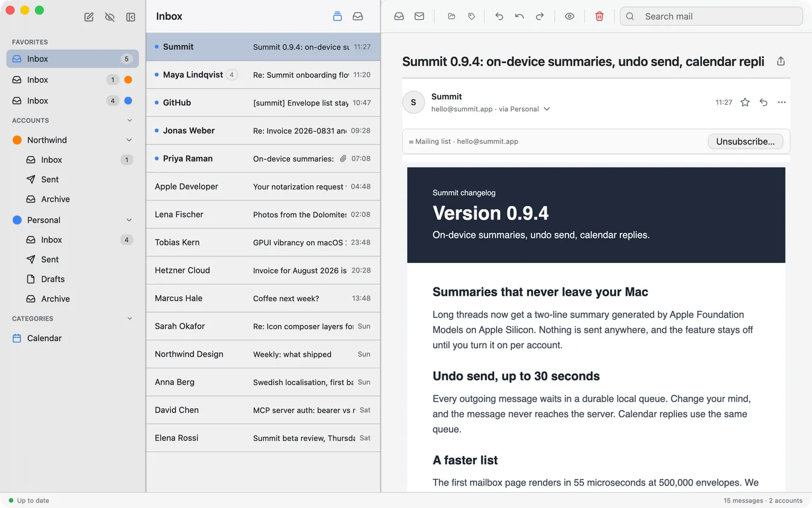Click the toolbar reply arrow beside the tag icon
The width and height of the screenshot is (812, 508).
pos(499,16)
